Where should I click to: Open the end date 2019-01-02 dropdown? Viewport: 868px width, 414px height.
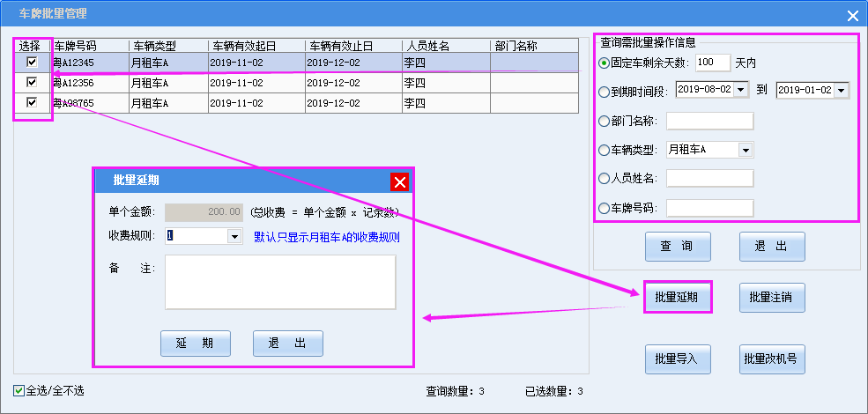[842, 90]
